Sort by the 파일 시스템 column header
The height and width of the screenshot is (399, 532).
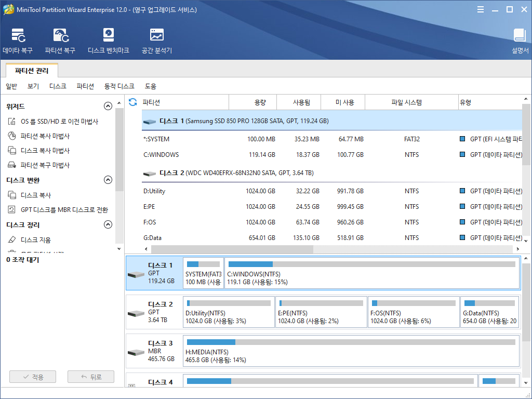pos(411,102)
